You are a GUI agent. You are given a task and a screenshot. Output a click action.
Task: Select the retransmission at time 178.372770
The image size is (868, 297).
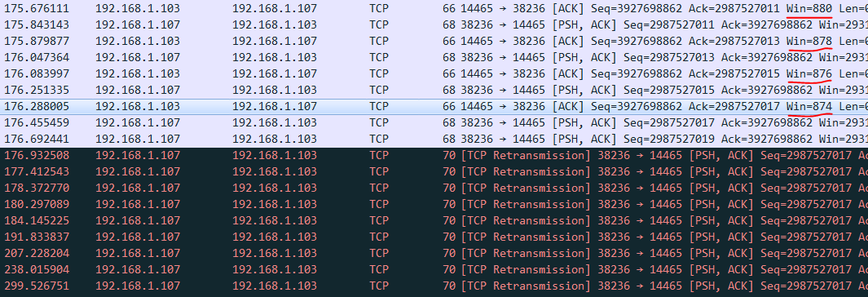coord(434,188)
